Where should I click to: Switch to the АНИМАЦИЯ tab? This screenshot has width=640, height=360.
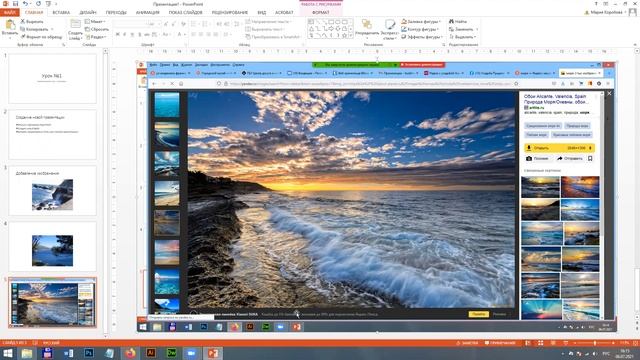pyautogui.click(x=148, y=12)
